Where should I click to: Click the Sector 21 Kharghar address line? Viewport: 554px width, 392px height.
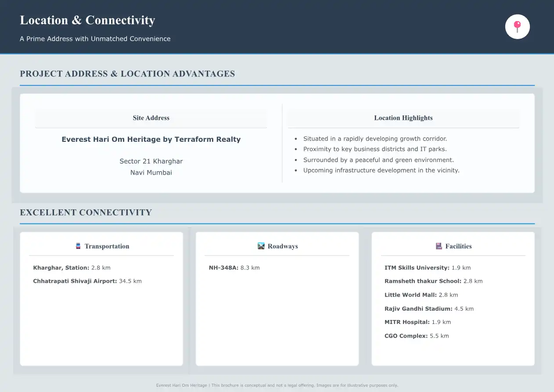tap(151, 161)
